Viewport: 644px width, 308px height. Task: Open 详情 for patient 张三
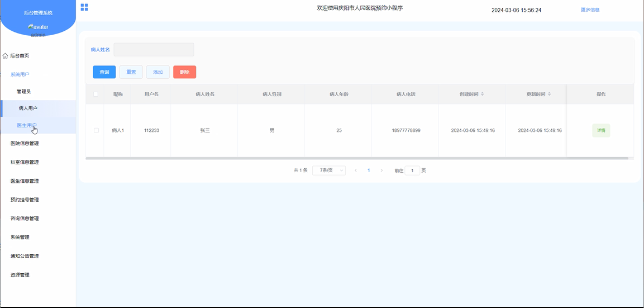(601, 130)
